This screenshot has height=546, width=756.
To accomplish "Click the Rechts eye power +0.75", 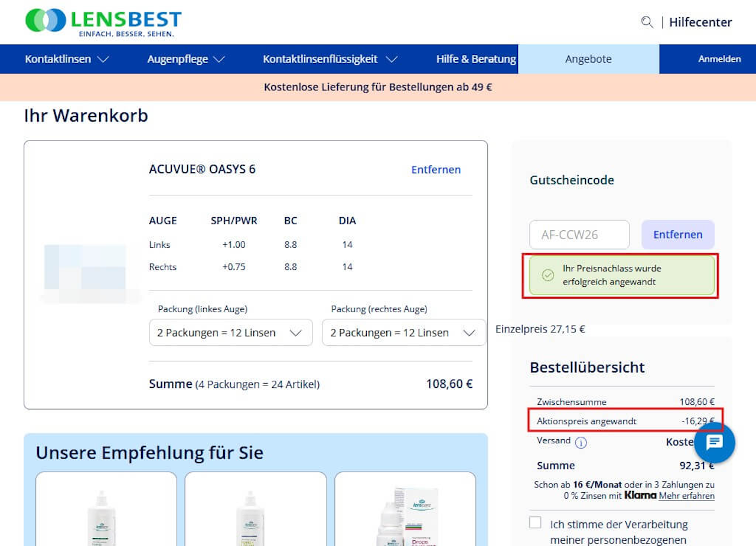I will [x=234, y=267].
